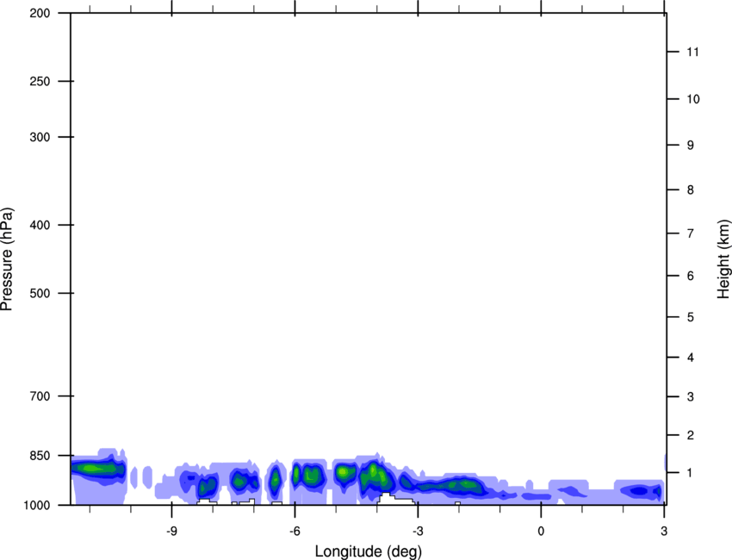Click the 700 pressure tick label
Image resolution: width=732 pixels, height=560 pixels.
click(x=40, y=396)
